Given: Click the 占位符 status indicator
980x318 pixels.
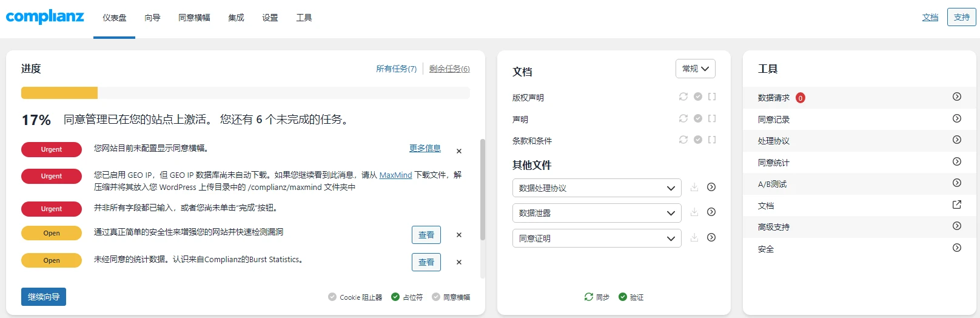Looking at the screenshot, I should 408,297.
